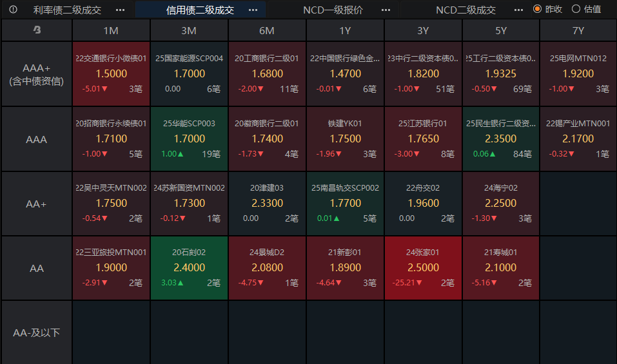Open the 22舟交02 cell
The height and width of the screenshot is (364, 617).
pos(423,204)
